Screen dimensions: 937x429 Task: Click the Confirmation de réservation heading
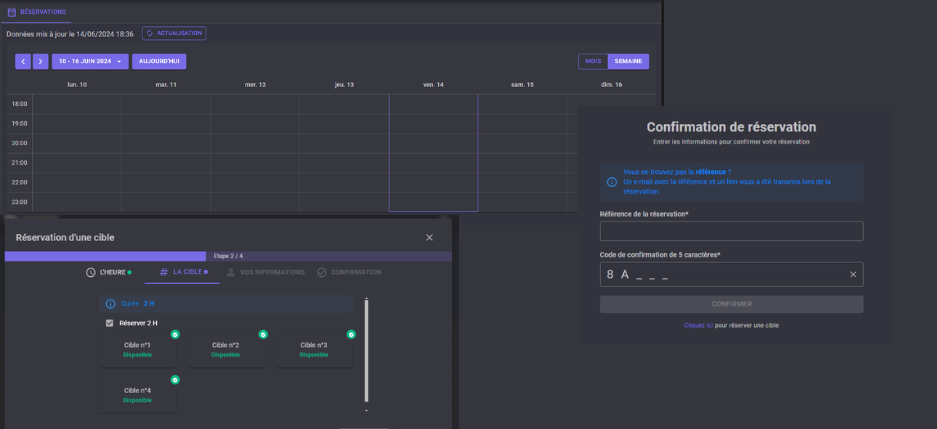731,127
